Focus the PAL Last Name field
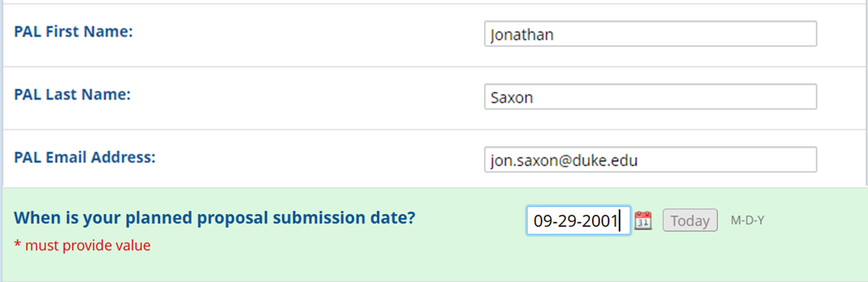Screen dimensions: 868x282 click(651, 97)
